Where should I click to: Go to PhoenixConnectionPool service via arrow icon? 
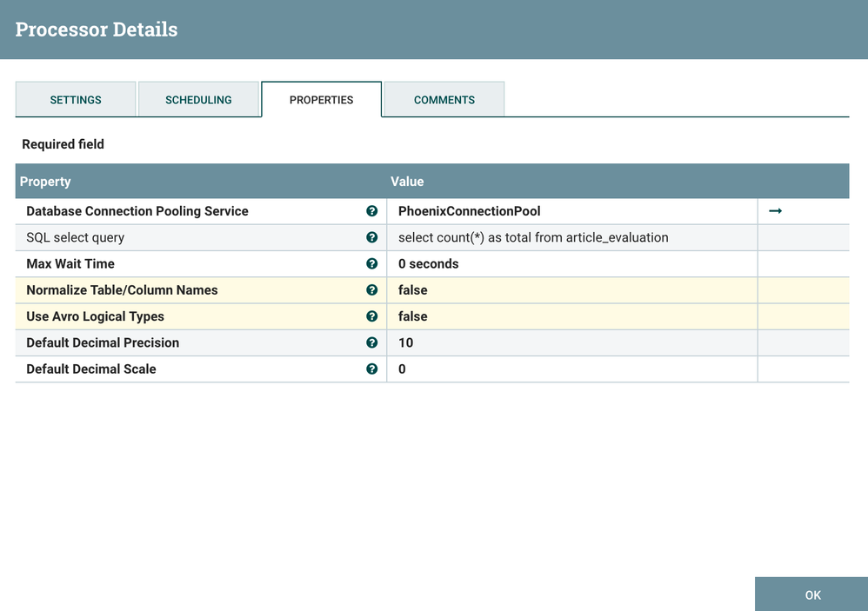point(775,211)
